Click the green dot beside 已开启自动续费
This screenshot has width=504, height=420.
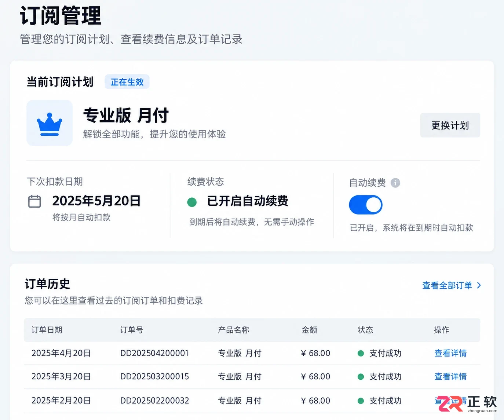(192, 202)
